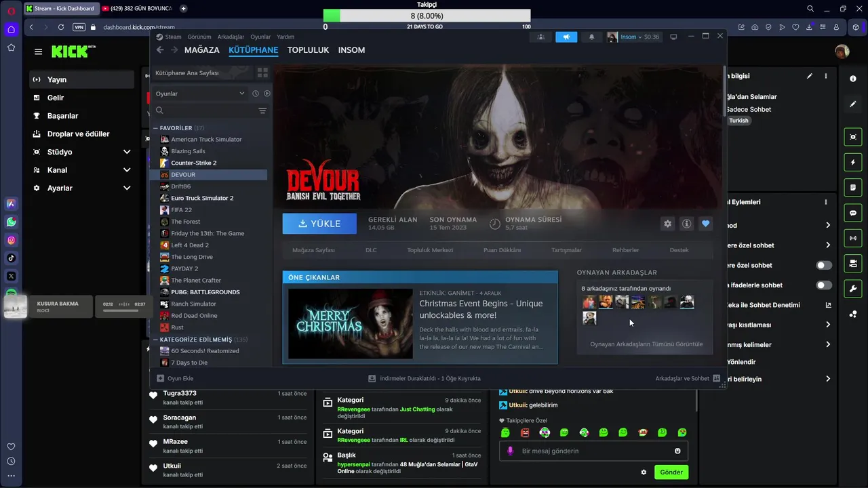
Task: Open the TOPLULUK tab in Steam
Action: [x=308, y=50]
